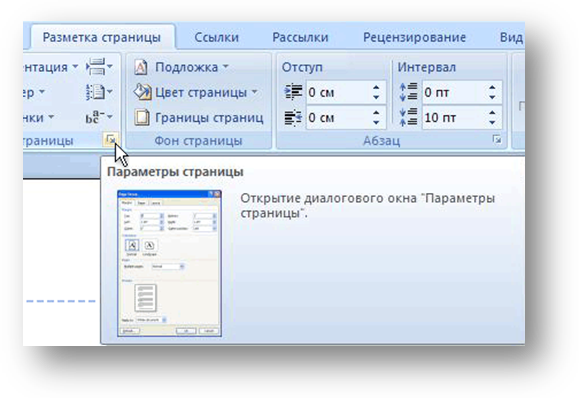Viewport: 579px width, 398px height.
Task: Click the Параметры страницы tooltip title
Action: (175, 172)
